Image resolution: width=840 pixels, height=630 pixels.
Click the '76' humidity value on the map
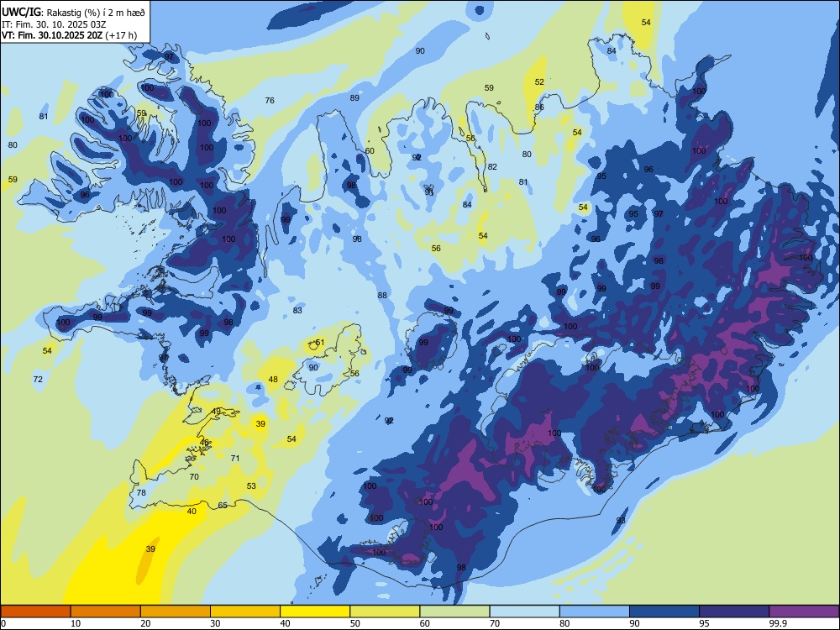[x=270, y=100]
